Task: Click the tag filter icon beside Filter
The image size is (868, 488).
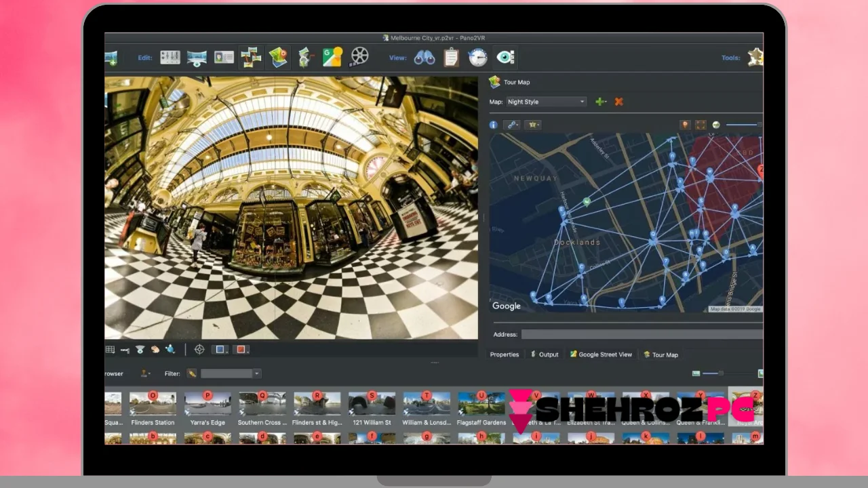Action: pyautogui.click(x=192, y=373)
